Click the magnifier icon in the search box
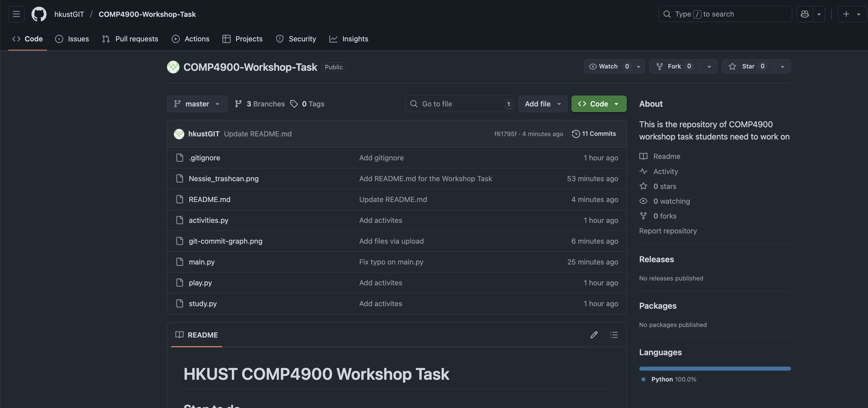This screenshot has width=868, height=408. pos(667,14)
